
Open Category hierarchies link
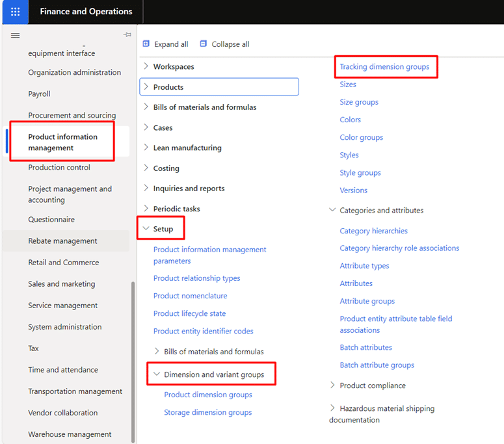(373, 231)
